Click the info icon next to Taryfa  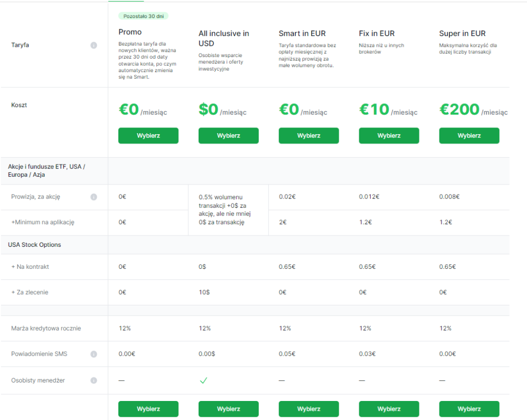tap(94, 45)
